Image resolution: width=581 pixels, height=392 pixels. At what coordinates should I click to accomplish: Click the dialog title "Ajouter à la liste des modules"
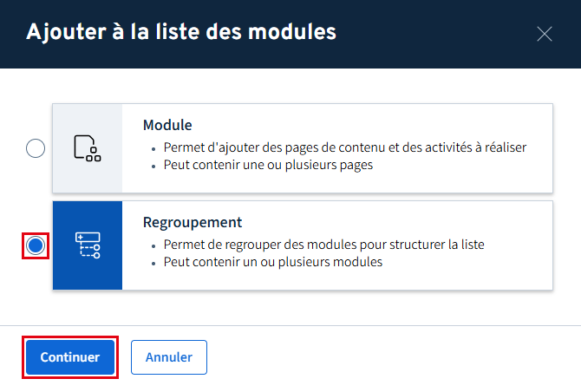coord(181,33)
